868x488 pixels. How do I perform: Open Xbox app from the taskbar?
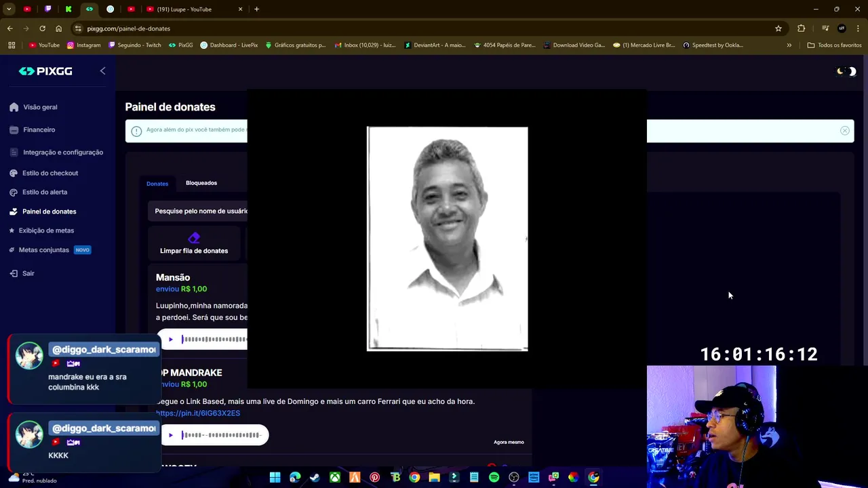coord(334,477)
